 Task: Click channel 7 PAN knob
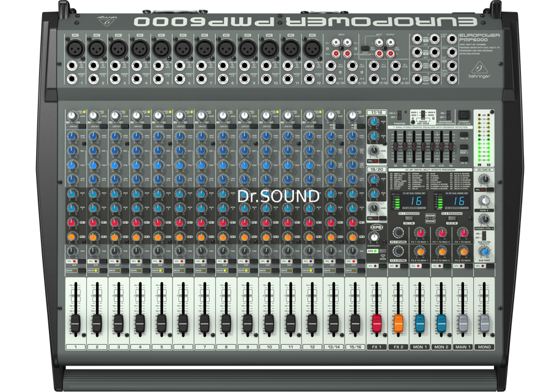coord(201,251)
